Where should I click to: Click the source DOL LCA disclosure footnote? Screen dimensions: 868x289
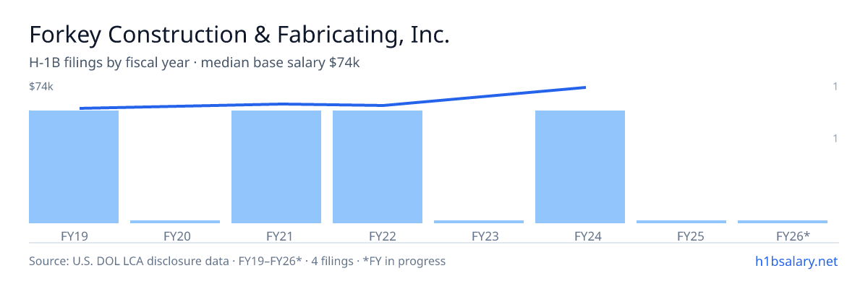(x=237, y=261)
